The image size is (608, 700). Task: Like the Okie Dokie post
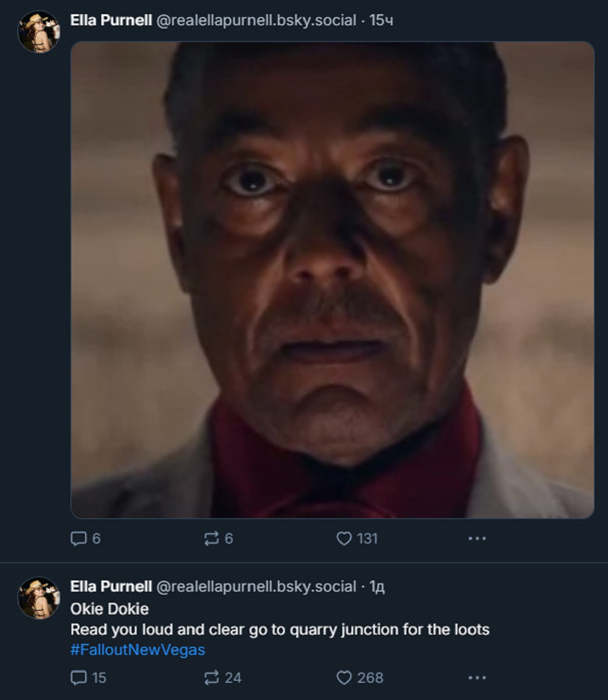344,678
